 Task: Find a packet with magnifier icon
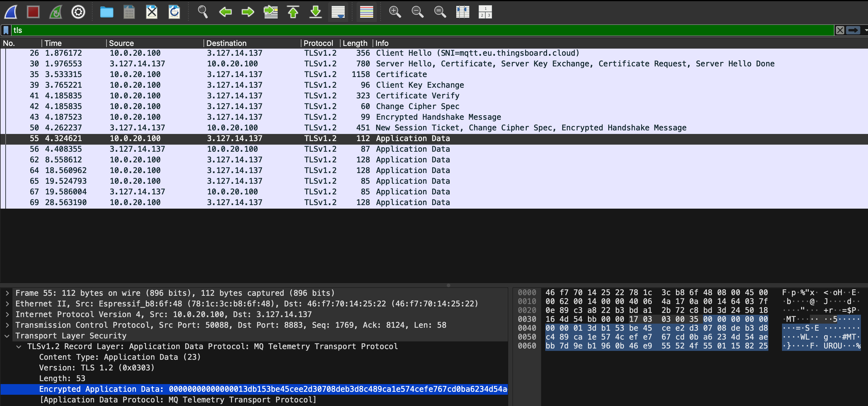click(203, 12)
